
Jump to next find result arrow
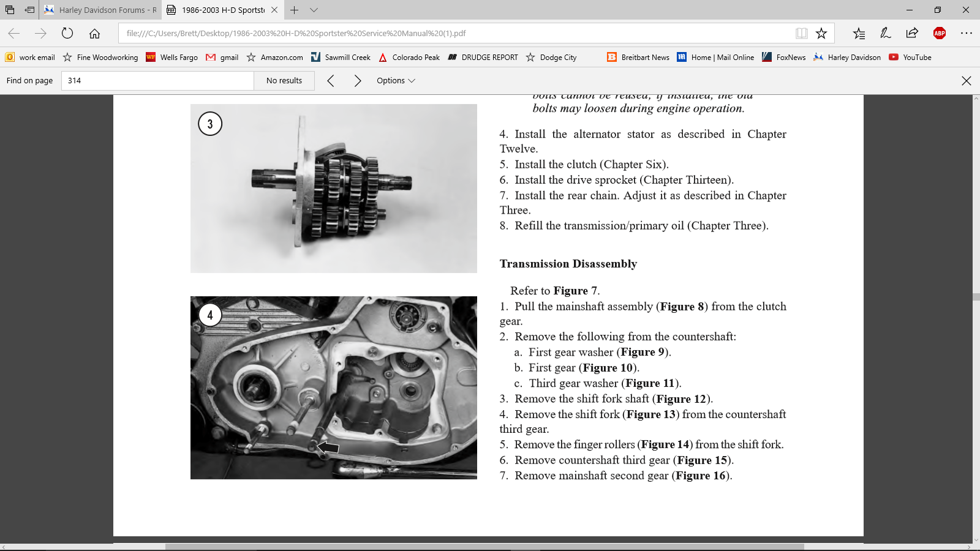358,81
